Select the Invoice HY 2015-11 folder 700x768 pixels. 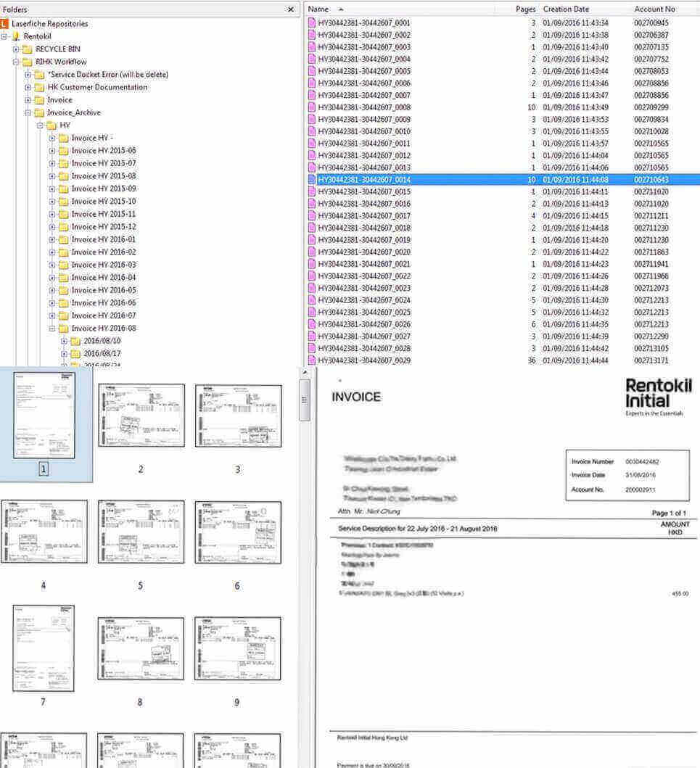[104, 214]
